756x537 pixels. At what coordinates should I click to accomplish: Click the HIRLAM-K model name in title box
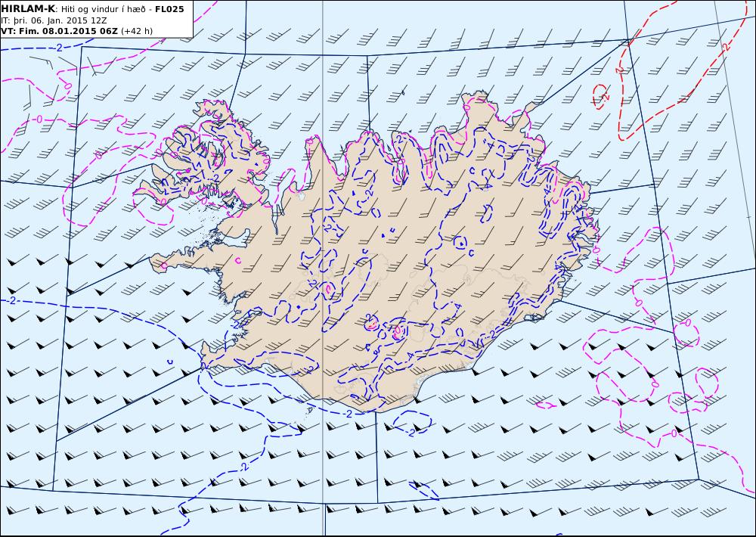point(29,9)
